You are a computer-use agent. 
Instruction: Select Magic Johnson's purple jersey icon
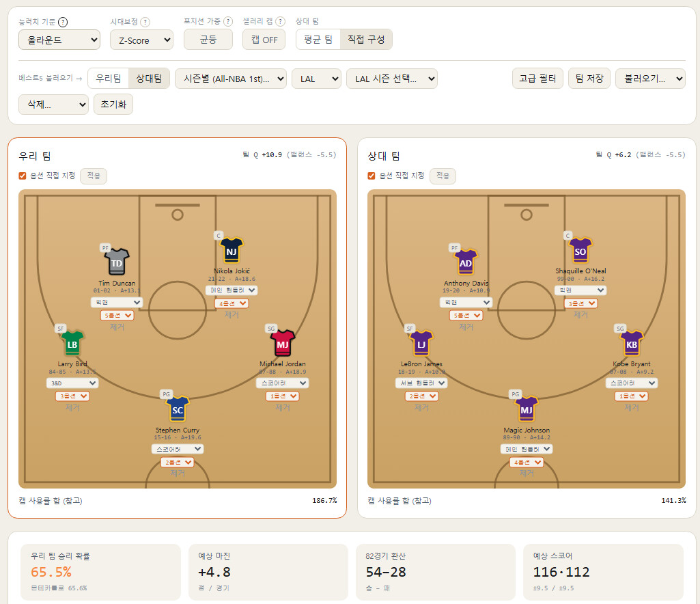(527, 409)
